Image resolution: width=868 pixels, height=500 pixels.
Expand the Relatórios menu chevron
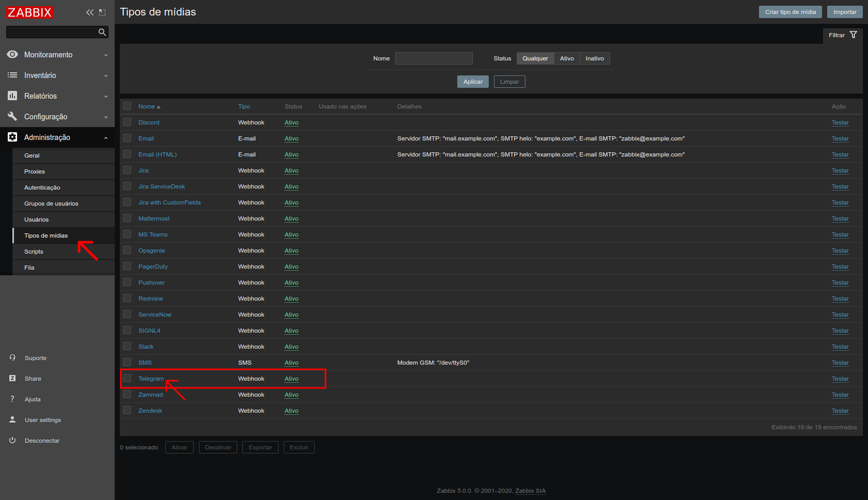106,96
